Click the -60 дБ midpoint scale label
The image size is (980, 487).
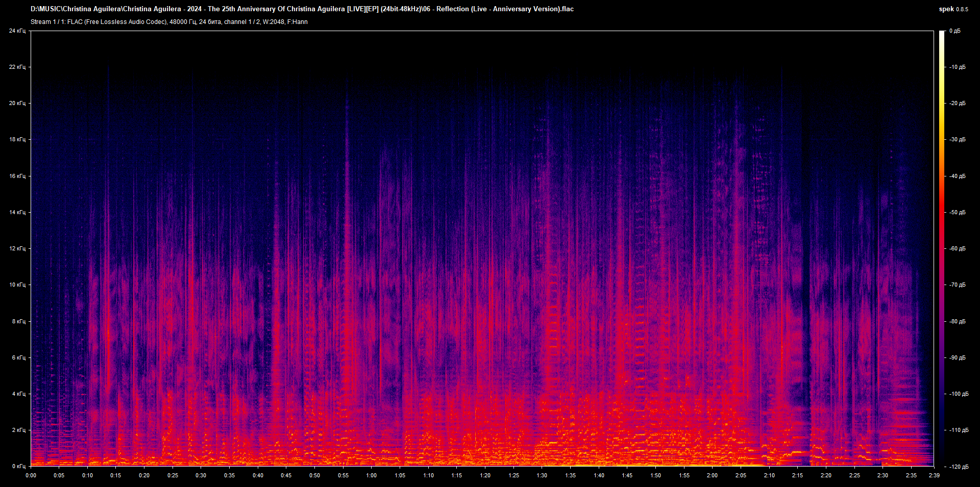click(957, 249)
